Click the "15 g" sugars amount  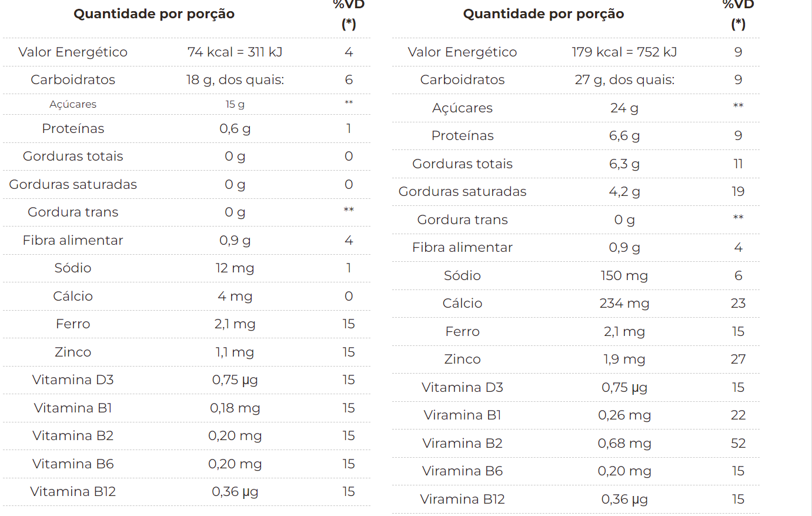[x=235, y=104]
